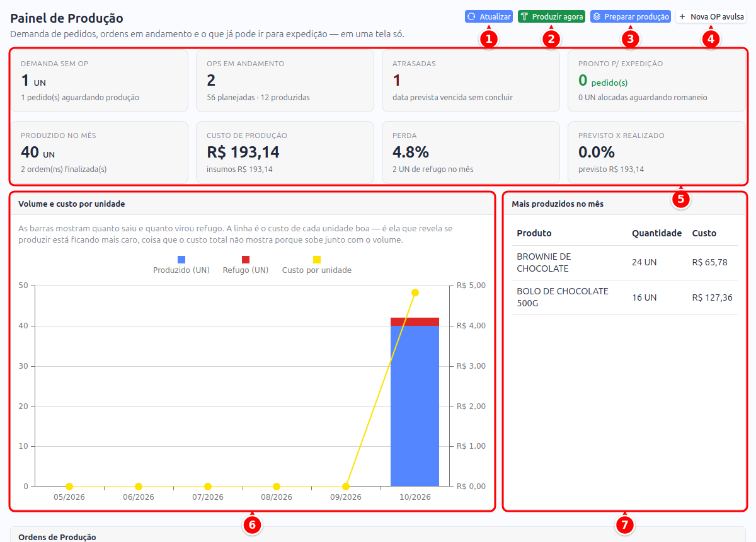
Task: Click the Volume e custo por unidade heading
Action: [72, 204]
